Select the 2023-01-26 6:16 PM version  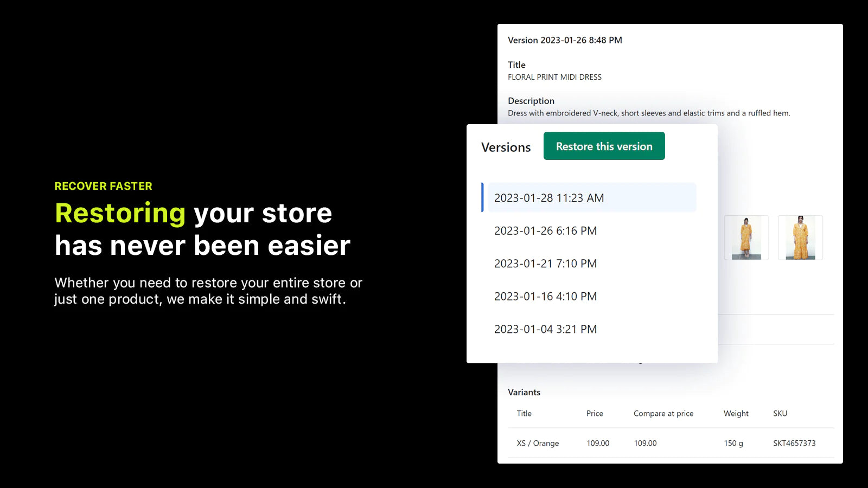(x=545, y=230)
